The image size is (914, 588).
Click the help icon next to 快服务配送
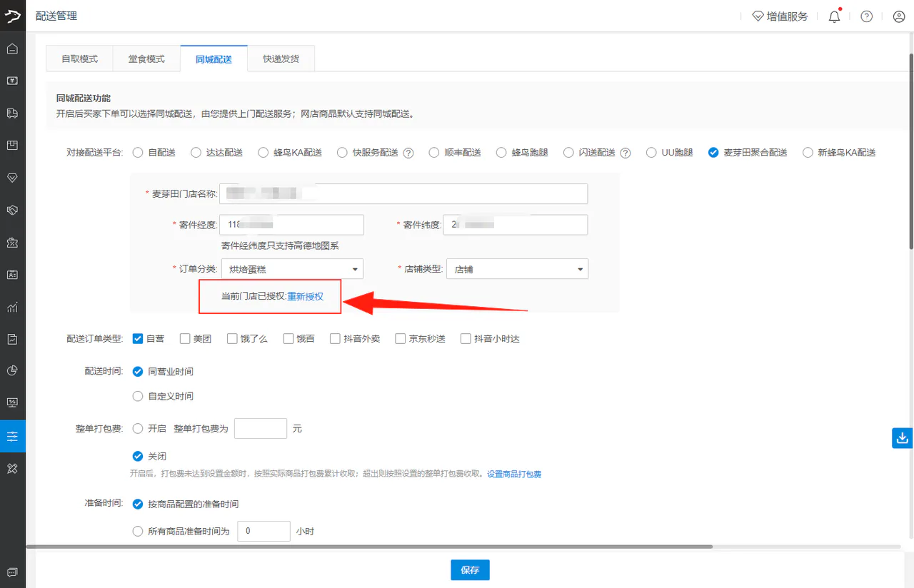pyautogui.click(x=408, y=153)
